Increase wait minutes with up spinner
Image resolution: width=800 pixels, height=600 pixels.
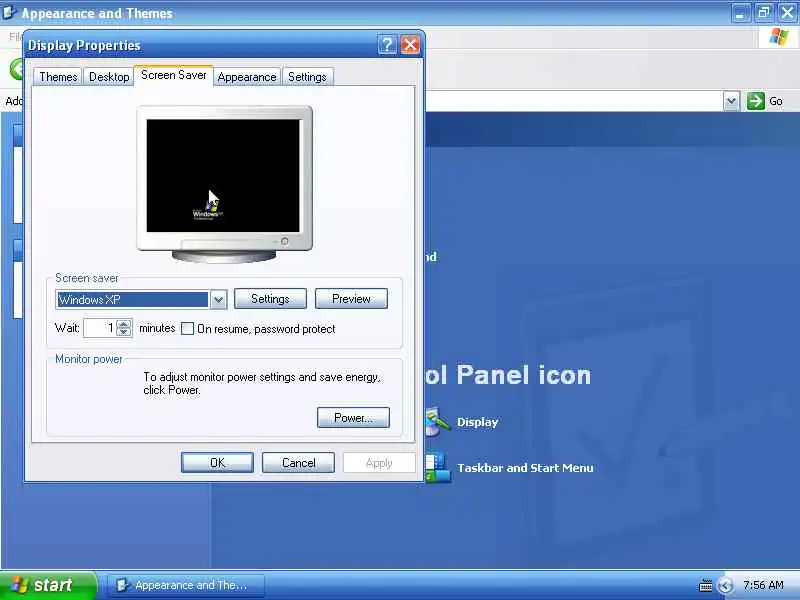click(x=124, y=323)
